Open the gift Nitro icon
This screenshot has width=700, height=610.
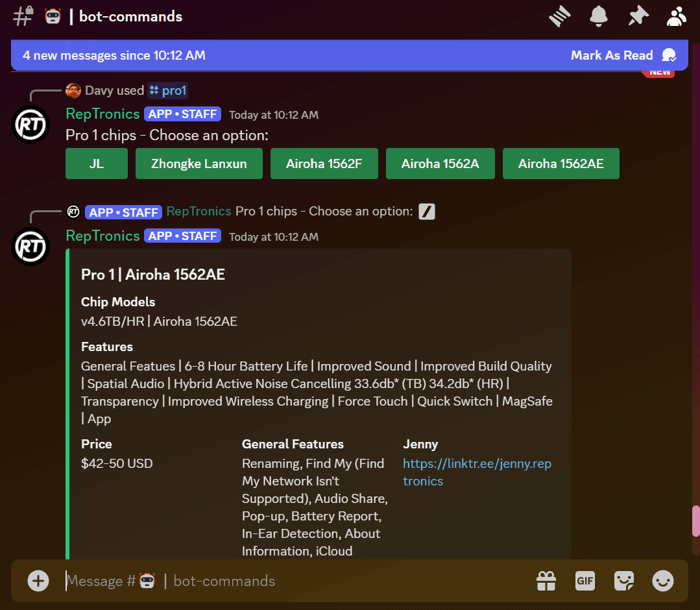pos(546,581)
